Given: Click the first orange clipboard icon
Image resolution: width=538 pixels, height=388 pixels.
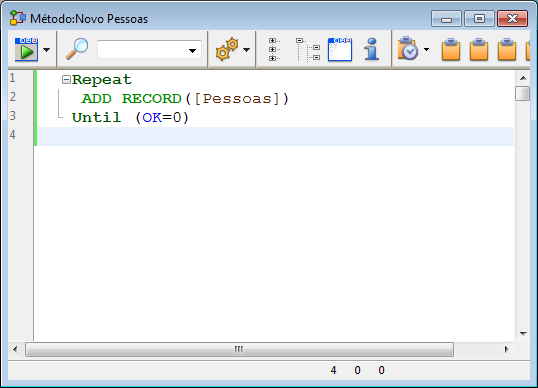Looking at the screenshot, I should coord(451,50).
